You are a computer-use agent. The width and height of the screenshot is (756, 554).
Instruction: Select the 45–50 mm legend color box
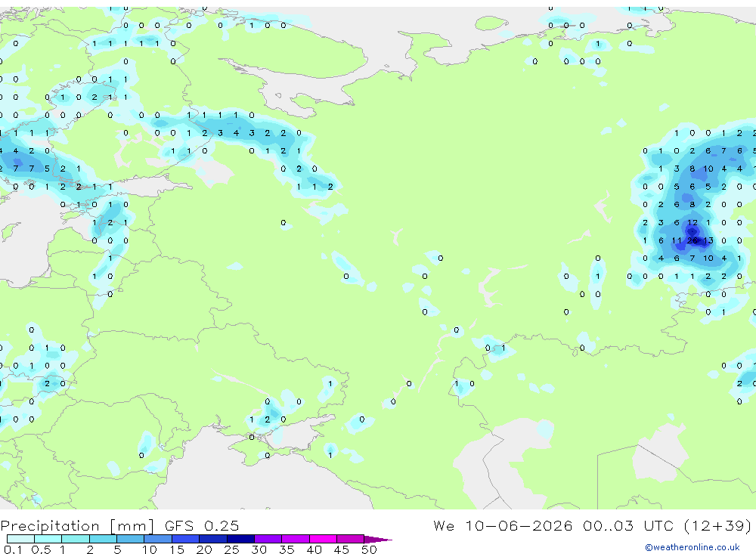coord(350,539)
